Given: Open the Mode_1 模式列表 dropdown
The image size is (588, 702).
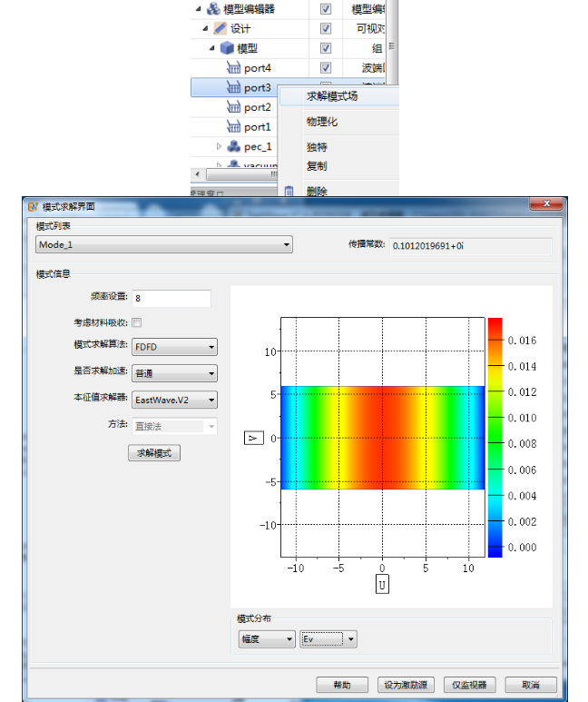Looking at the screenshot, I should click(163, 244).
